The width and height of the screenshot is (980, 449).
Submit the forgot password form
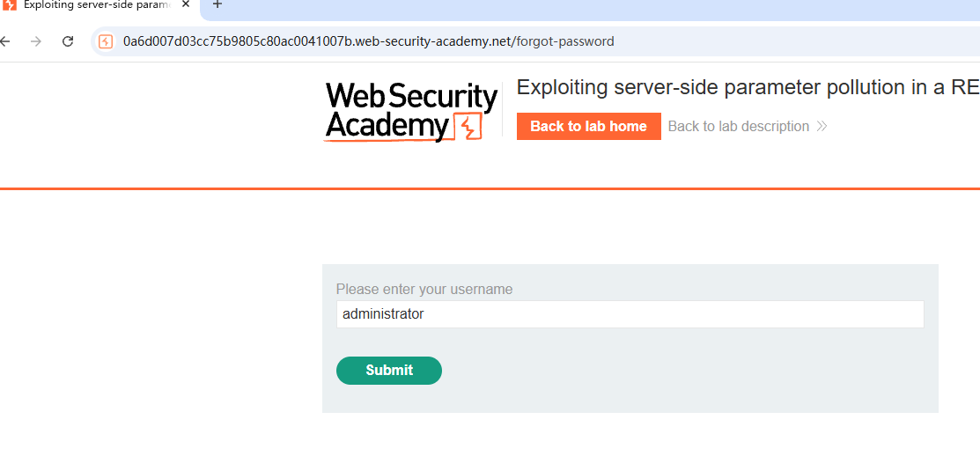pos(389,371)
